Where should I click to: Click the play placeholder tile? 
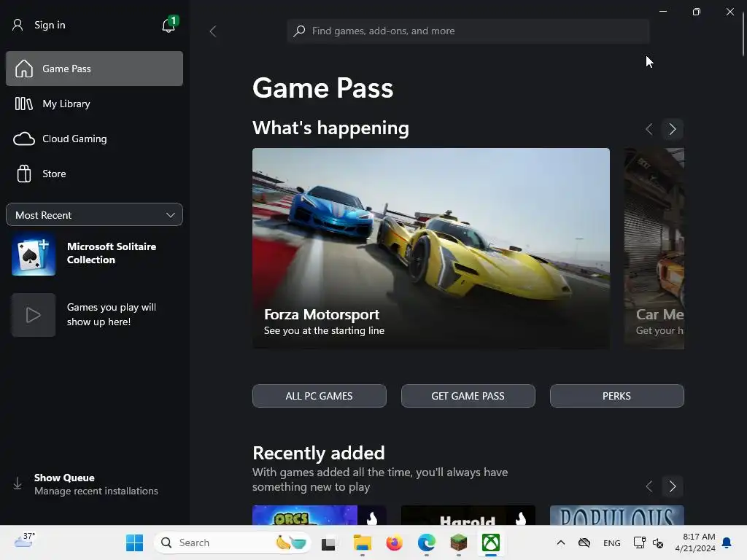click(x=34, y=315)
